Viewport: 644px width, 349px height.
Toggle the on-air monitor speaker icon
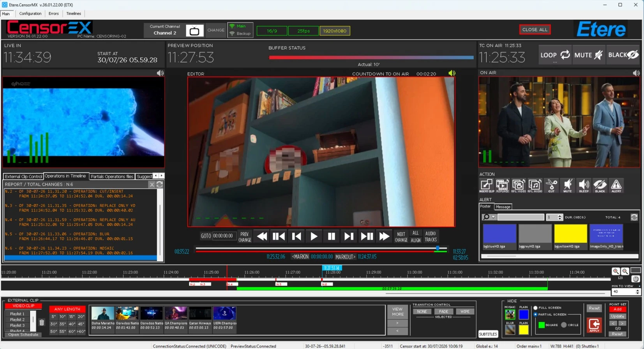pos(636,73)
